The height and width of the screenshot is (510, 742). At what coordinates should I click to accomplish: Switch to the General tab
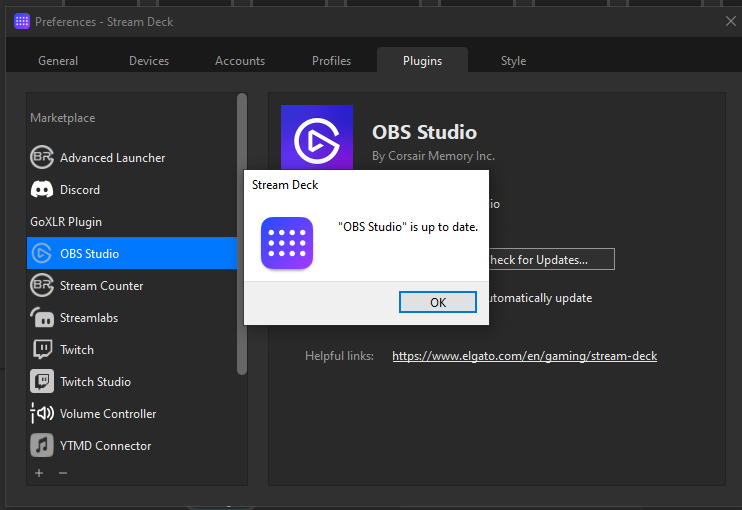58,61
